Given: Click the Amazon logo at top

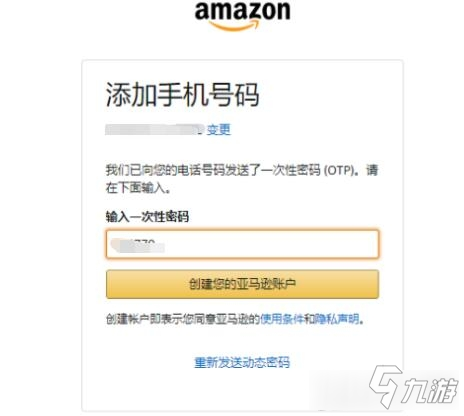Looking at the screenshot, I should point(243,16).
